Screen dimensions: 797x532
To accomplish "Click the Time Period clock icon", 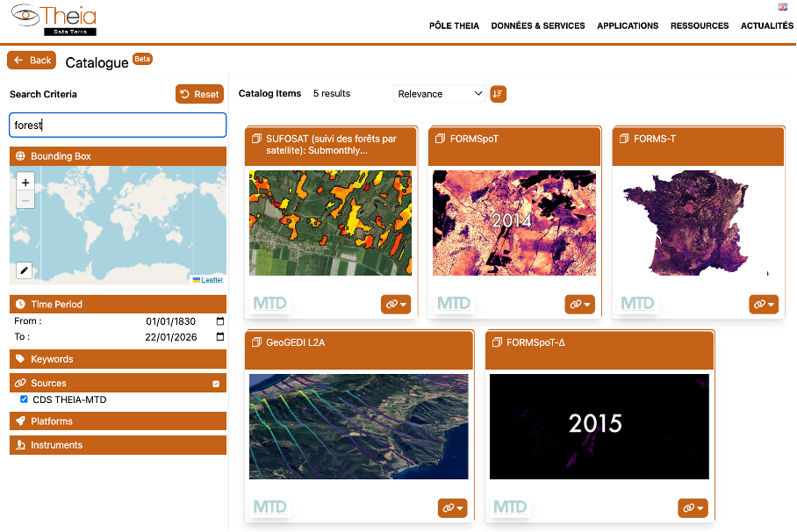I will click(x=18, y=304).
